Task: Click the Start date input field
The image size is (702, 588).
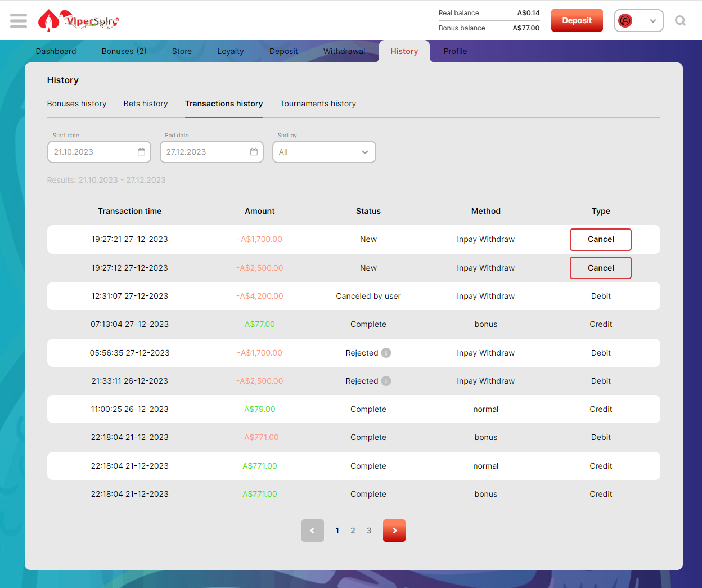Action: tap(93, 152)
